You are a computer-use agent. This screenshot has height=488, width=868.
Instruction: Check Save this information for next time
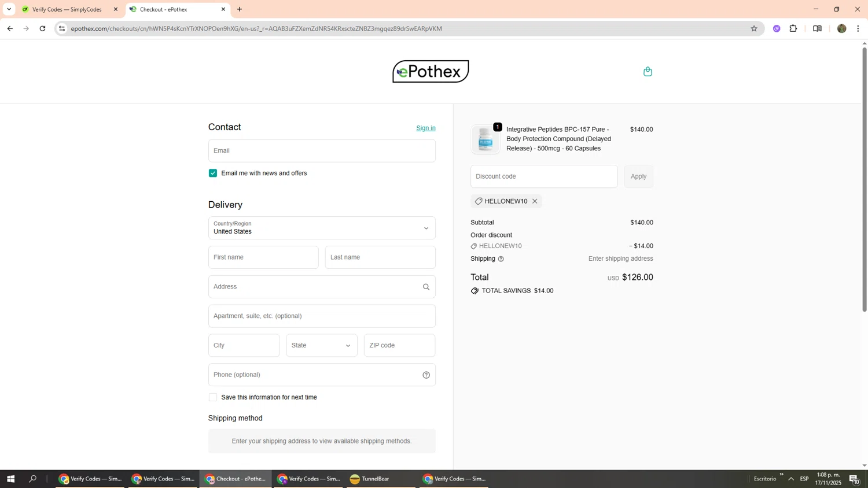(213, 397)
